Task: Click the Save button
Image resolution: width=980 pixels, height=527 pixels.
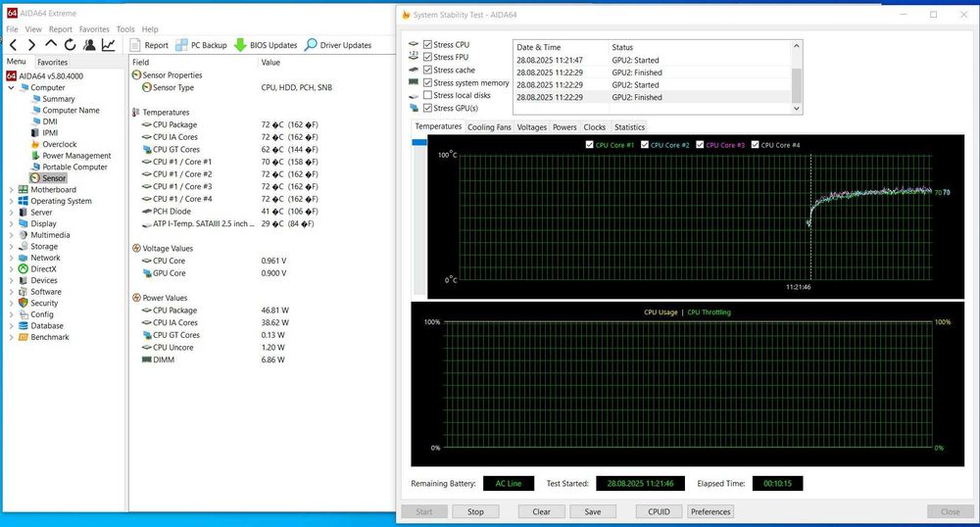Action: click(x=593, y=511)
